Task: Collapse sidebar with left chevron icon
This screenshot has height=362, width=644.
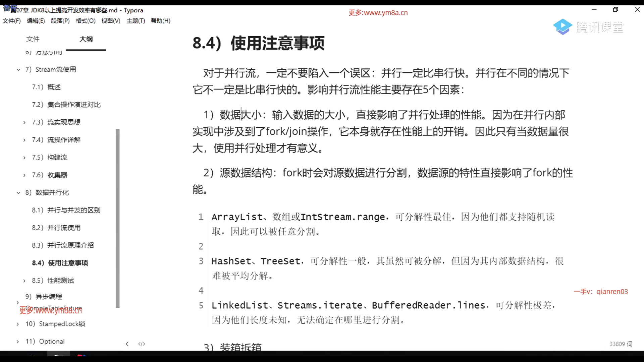Action: 127,344
